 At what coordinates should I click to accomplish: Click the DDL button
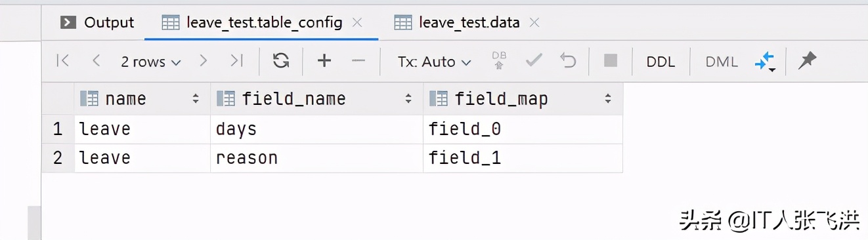(661, 62)
